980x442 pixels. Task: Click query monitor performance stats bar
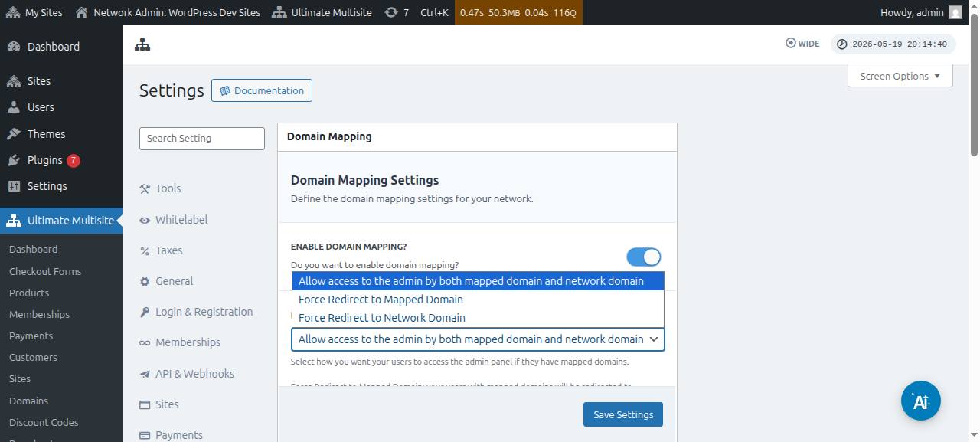pyautogui.click(x=518, y=12)
